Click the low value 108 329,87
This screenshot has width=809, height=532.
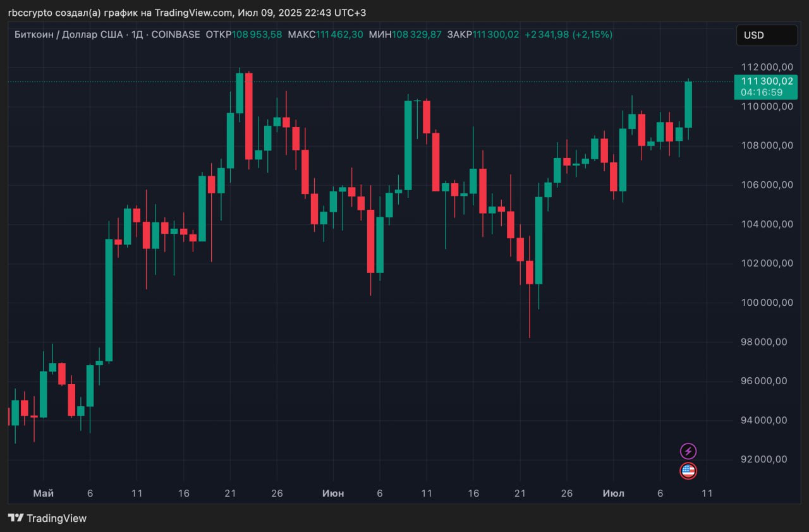tap(417, 35)
